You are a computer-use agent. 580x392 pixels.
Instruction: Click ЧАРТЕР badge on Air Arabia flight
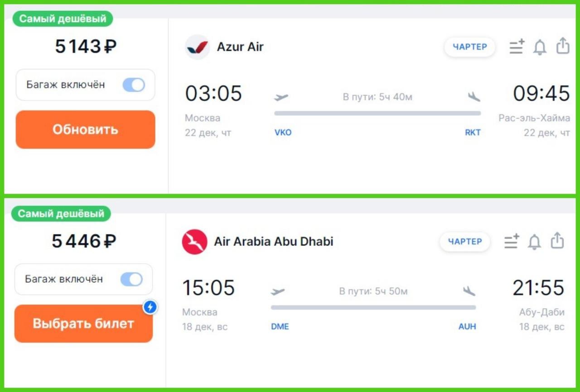[x=465, y=242]
